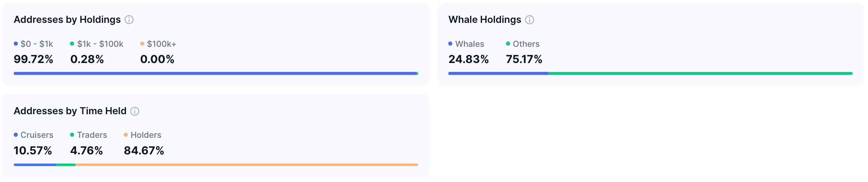868x182 pixels.
Task: Click the green Others segment of whale bar
Action: click(x=700, y=74)
